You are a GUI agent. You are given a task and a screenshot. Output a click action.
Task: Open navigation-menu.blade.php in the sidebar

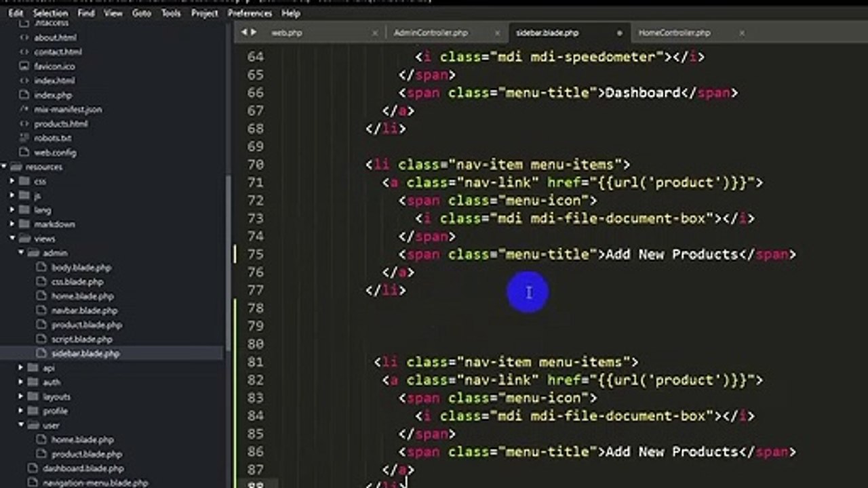tap(95, 483)
